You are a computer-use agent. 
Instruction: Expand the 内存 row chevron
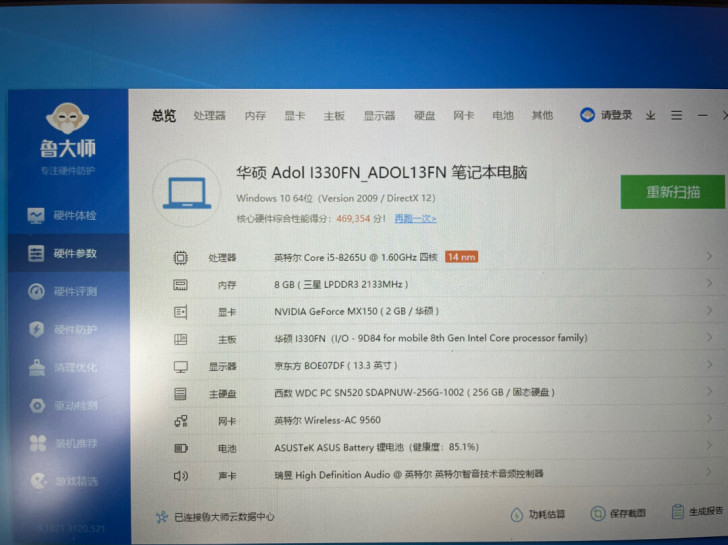pyautogui.click(x=709, y=283)
